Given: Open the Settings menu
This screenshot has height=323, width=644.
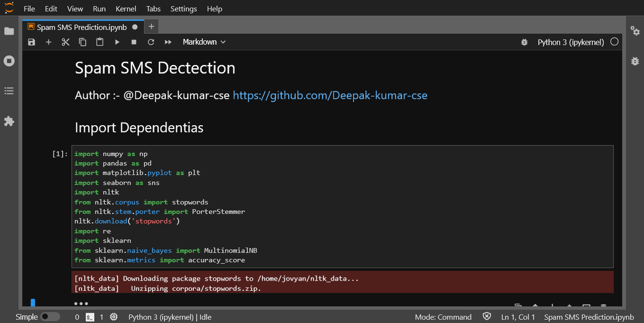Looking at the screenshot, I should (x=184, y=9).
